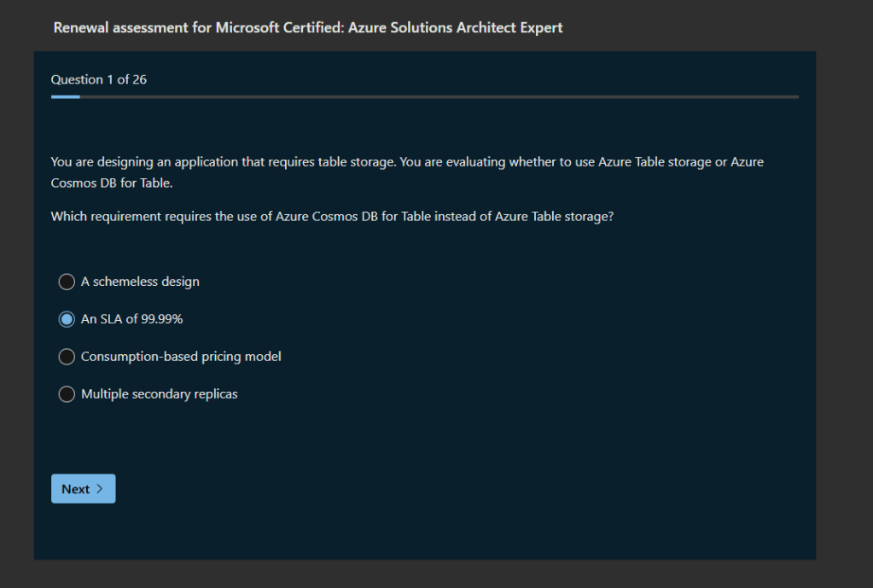
Task: Choose the 'Consumption-based pricing model' radio option
Action: tap(67, 357)
